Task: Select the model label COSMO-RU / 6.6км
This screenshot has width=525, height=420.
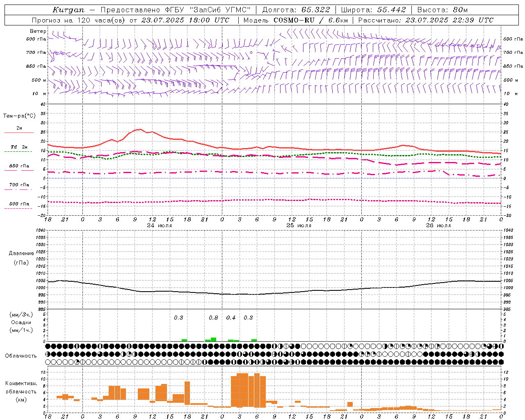Action: point(310,20)
